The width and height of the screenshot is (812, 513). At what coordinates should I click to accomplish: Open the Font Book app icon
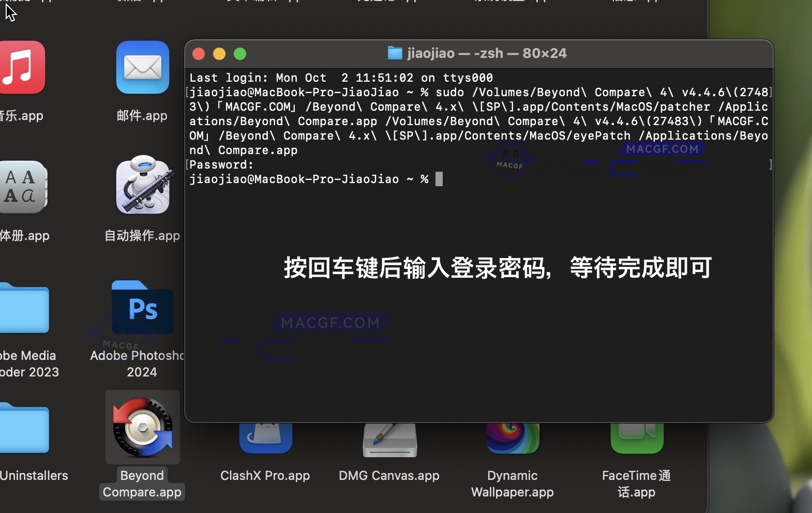pos(23,187)
